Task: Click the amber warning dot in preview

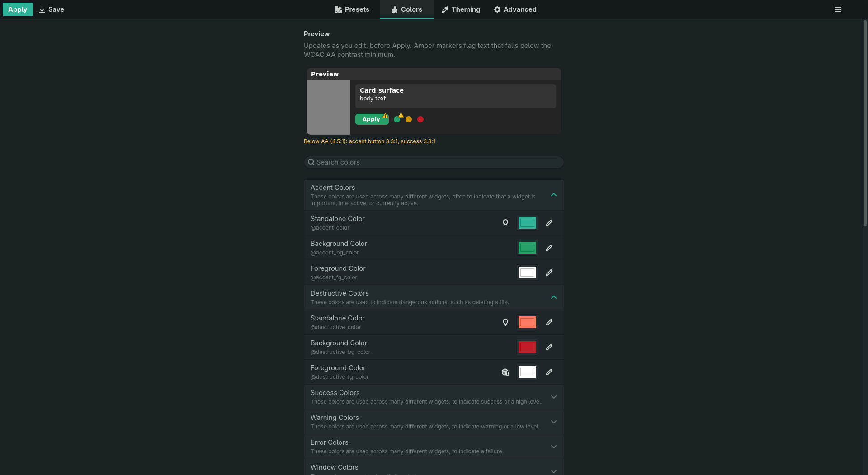Action: 409,119
